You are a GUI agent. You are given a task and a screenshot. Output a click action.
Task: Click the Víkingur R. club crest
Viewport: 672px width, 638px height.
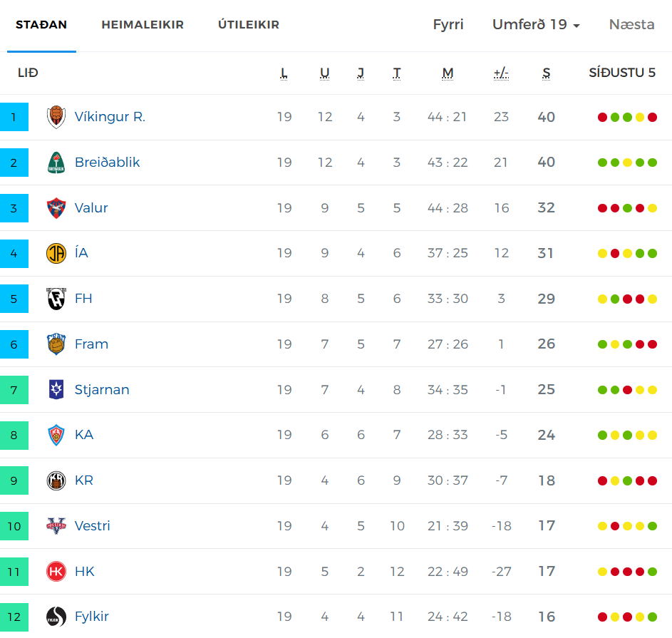click(x=56, y=117)
